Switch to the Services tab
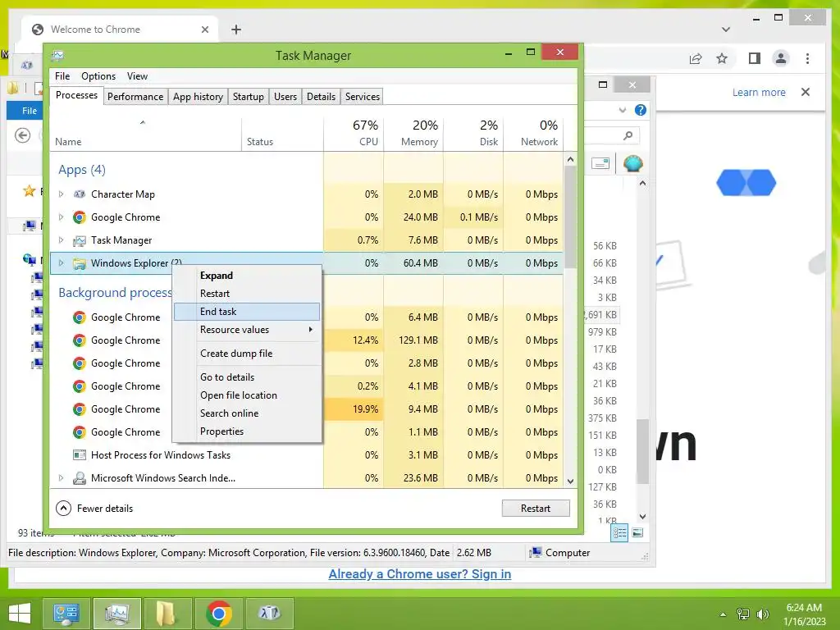Image resolution: width=840 pixels, height=630 pixels. tap(362, 97)
